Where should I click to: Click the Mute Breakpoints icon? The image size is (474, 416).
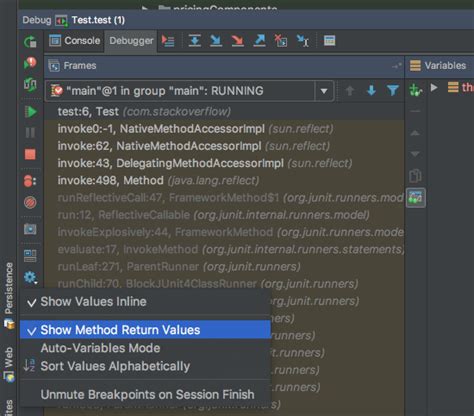[30, 202]
